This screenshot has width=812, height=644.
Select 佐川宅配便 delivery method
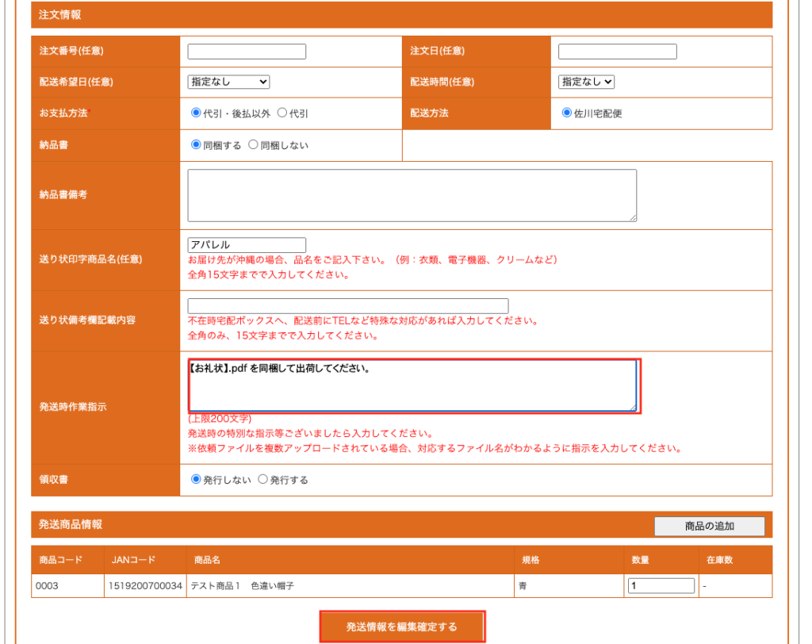[x=567, y=113]
